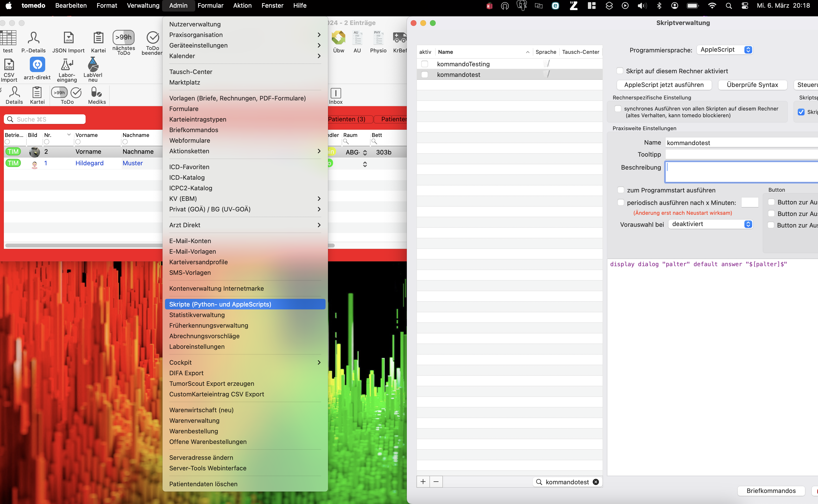818x504 pixels.
Task: Expand the Arzt Direkt submenu
Action: 245,225
